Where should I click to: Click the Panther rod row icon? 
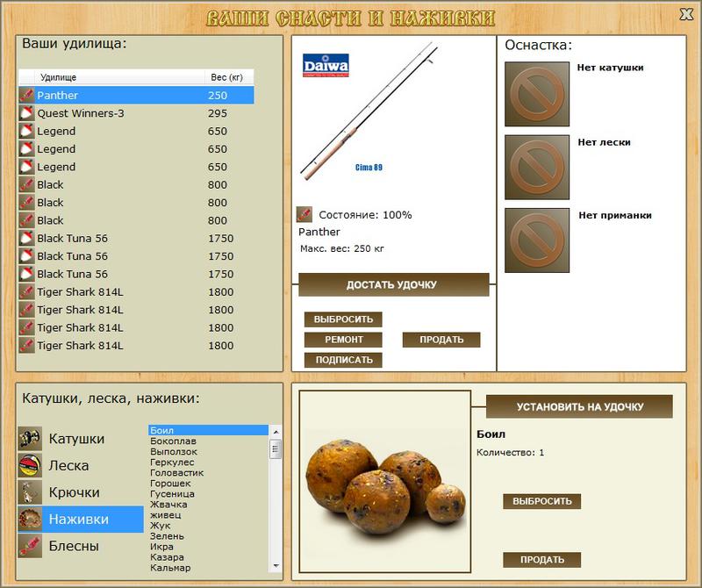(x=27, y=95)
